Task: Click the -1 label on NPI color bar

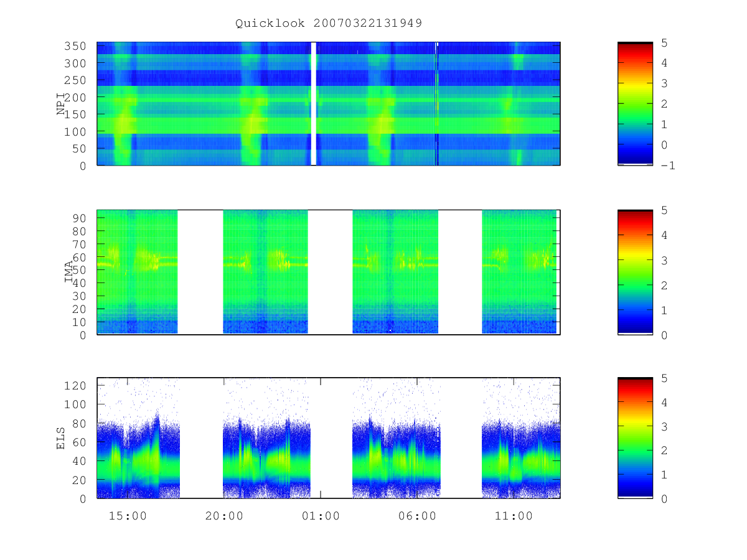Action: pos(668,166)
